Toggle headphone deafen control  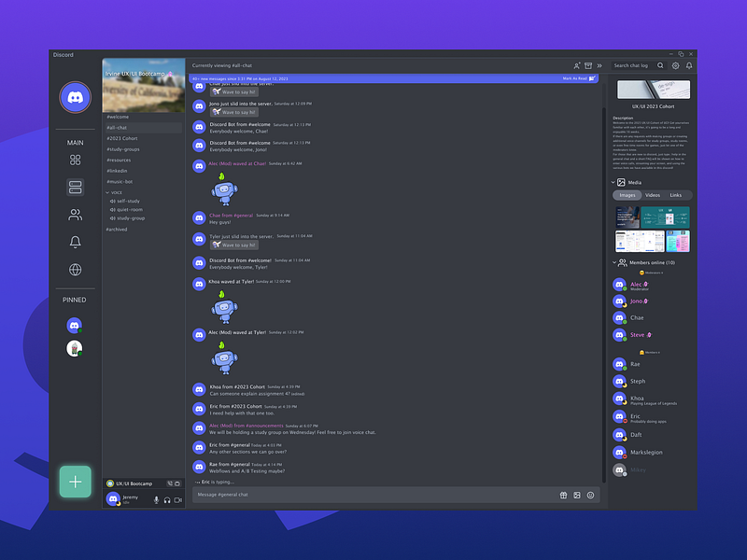pyautogui.click(x=167, y=500)
